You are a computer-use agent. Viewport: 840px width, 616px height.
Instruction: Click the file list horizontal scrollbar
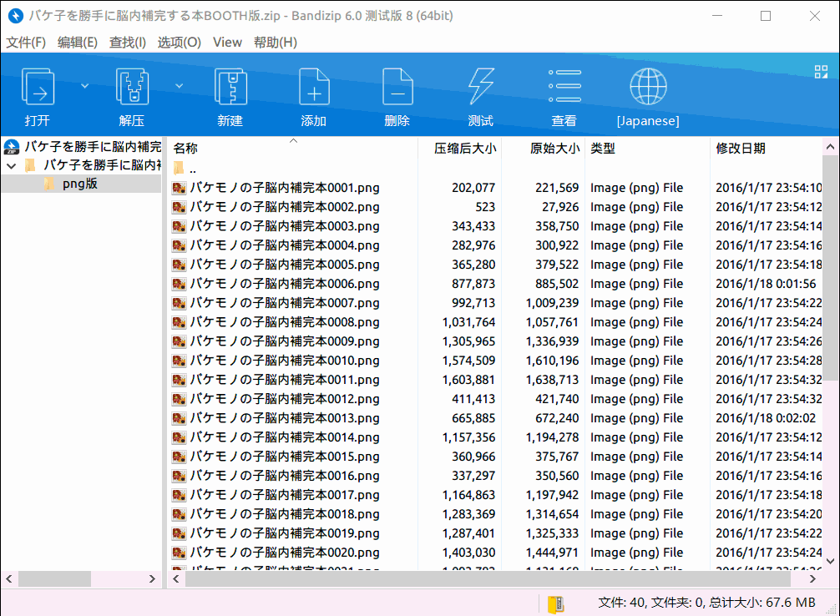click(x=488, y=579)
